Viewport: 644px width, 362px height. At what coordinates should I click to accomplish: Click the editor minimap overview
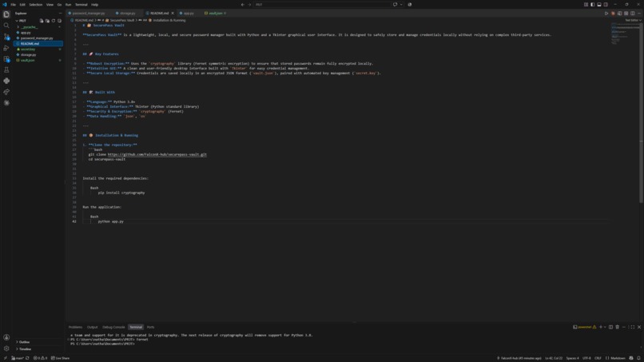[x=624, y=34]
